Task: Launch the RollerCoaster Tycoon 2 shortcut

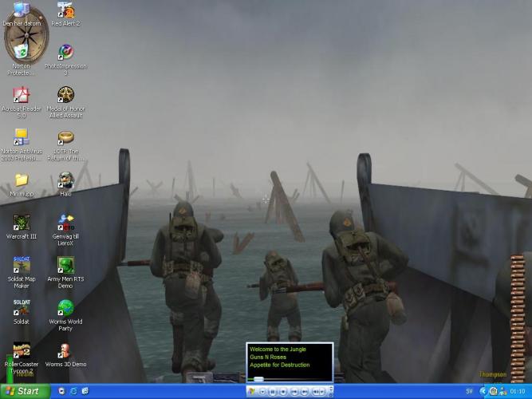Action: click(x=22, y=358)
